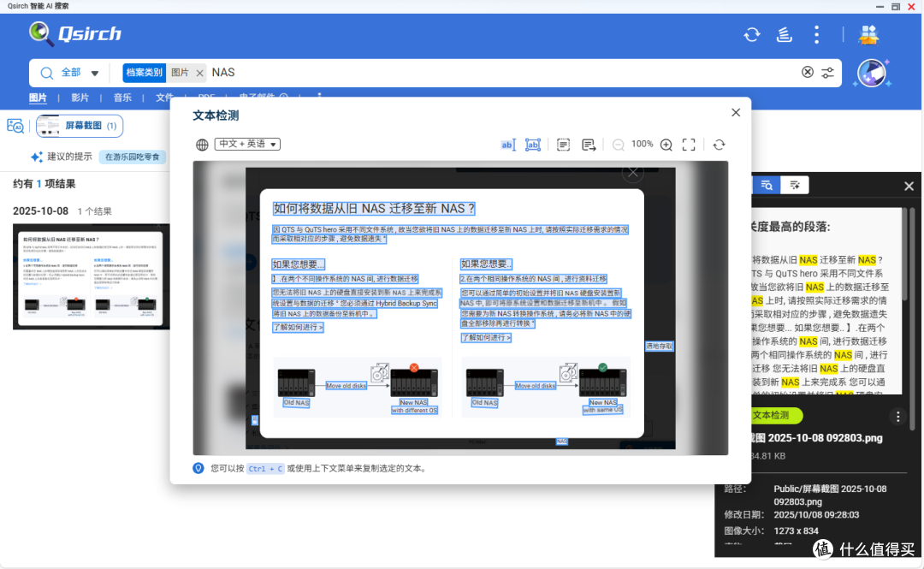Select detected text 'with different OS'
Viewport: 924px width, 569px height.
(x=414, y=411)
